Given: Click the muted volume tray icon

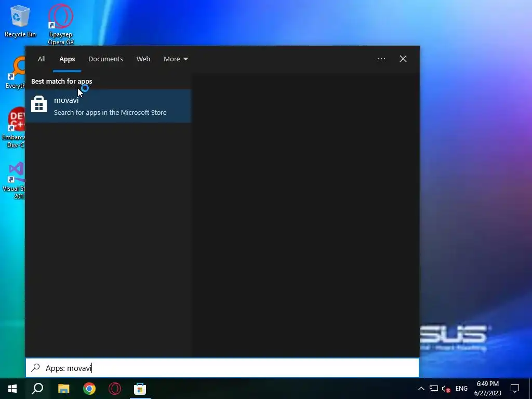Looking at the screenshot, I should coord(446,389).
